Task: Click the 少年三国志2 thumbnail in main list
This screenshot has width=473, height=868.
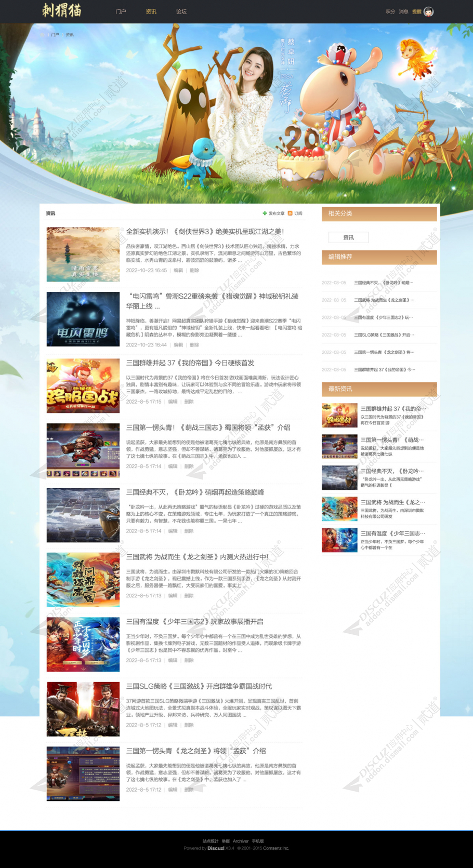Action: click(x=83, y=645)
